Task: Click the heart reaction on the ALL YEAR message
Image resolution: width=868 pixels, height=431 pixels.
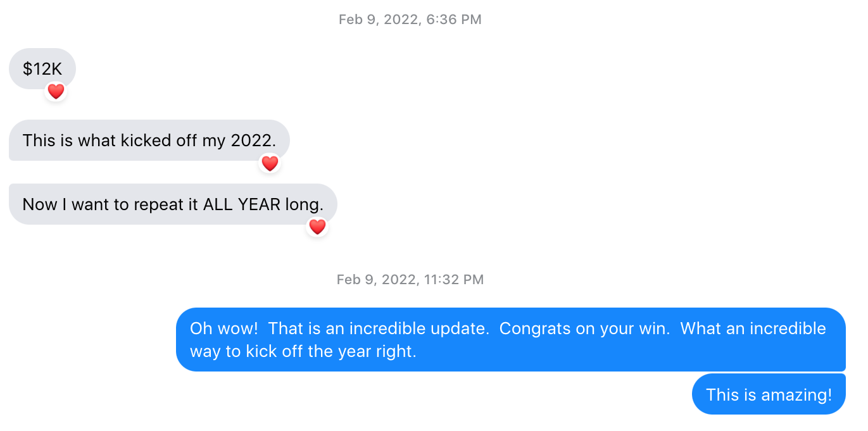Action: (x=317, y=227)
